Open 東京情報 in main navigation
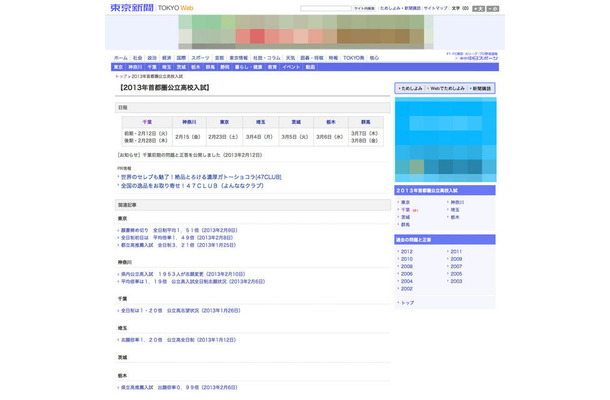Screen dimensions: 610x400 click(x=238, y=58)
